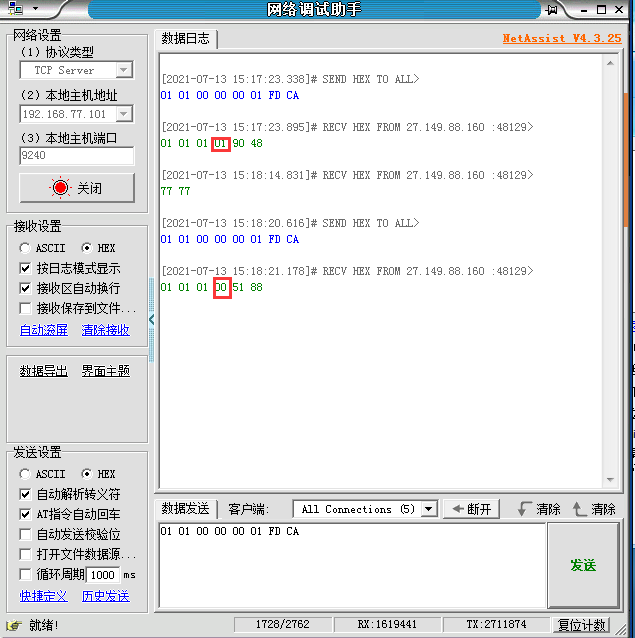Viewport: 635px width, 638px height.
Task: Click the 15:18:20.616 SEND HEX log header
Action: pyautogui.click(x=290, y=223)
